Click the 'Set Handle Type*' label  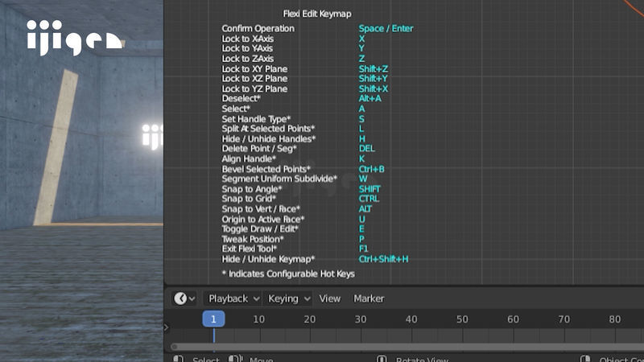[256, 119]
